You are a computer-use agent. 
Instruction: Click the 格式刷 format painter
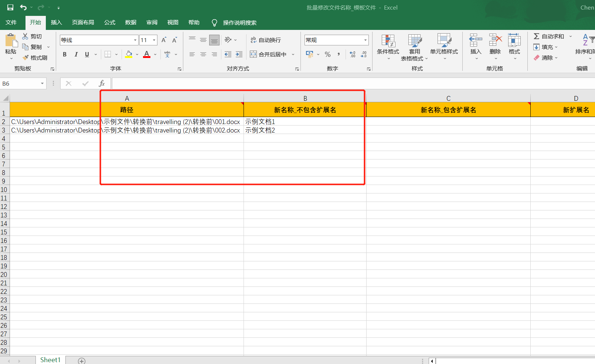tap(35, 58)
